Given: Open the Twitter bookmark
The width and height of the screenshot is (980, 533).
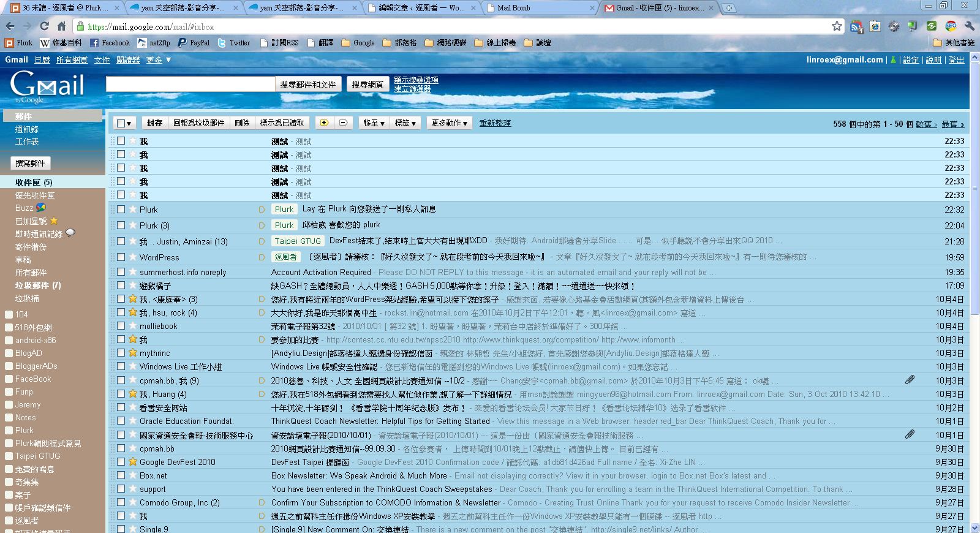Looking at the screenshot, I should [x=233, y=43].
